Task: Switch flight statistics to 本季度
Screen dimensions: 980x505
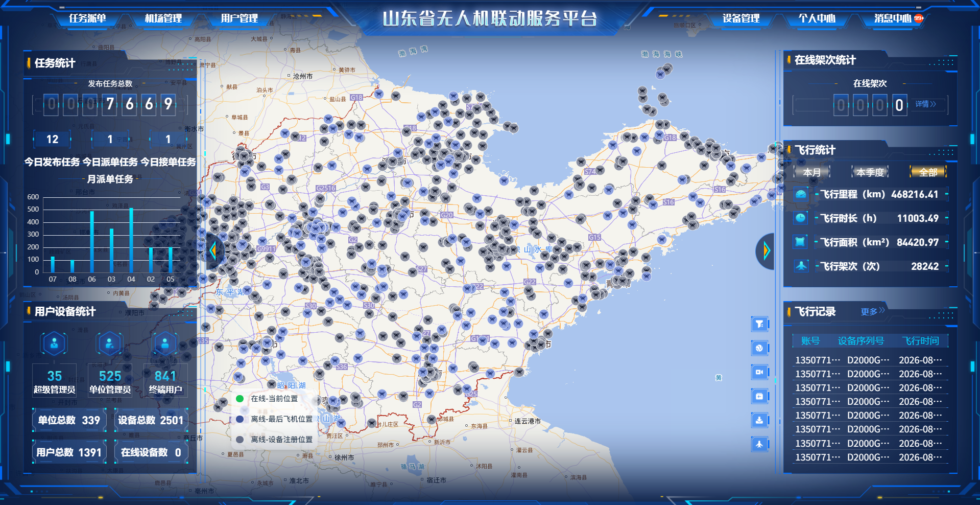Action: tap(870, 172)
